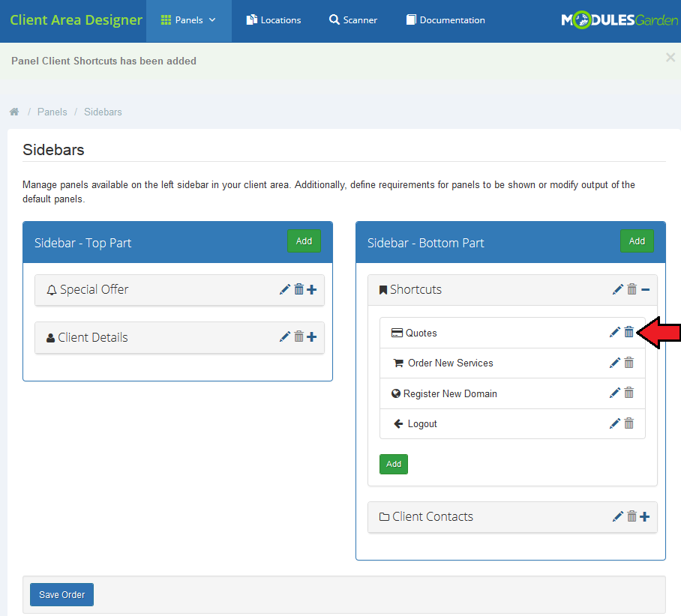Open the Panels dropdown menu
Viewport: 681px width, 616px height.
pos(188,20)
